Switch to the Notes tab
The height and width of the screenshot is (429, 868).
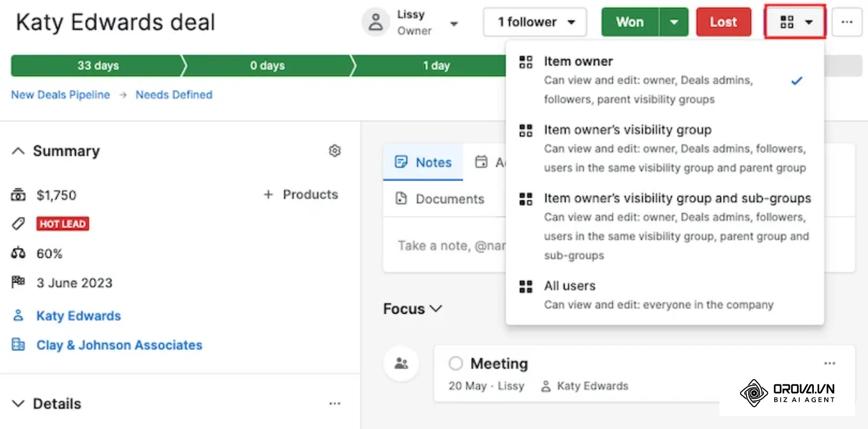[423, 162]
